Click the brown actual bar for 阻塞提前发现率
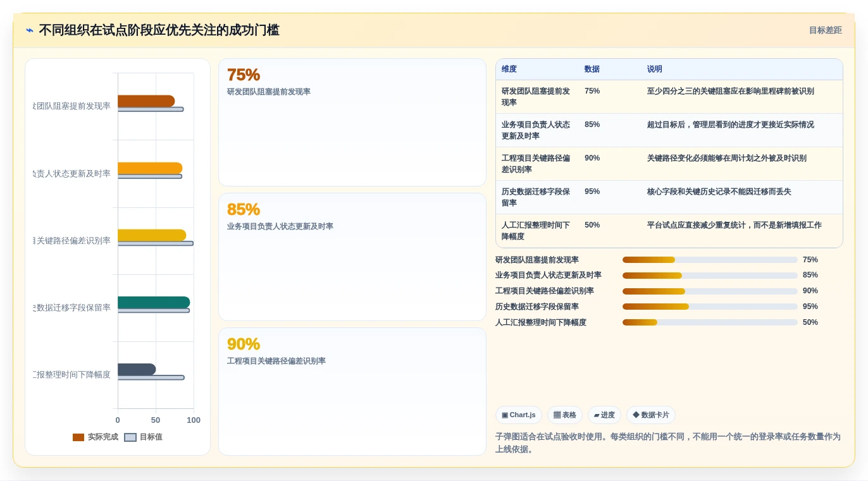The image size is (868, 481). click(146, 101)
